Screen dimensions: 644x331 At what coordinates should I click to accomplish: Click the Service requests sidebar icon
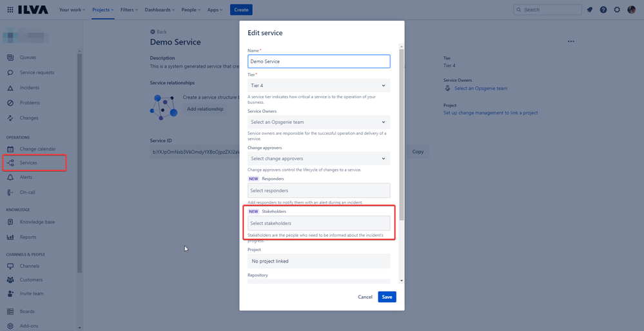coord(11,73)
